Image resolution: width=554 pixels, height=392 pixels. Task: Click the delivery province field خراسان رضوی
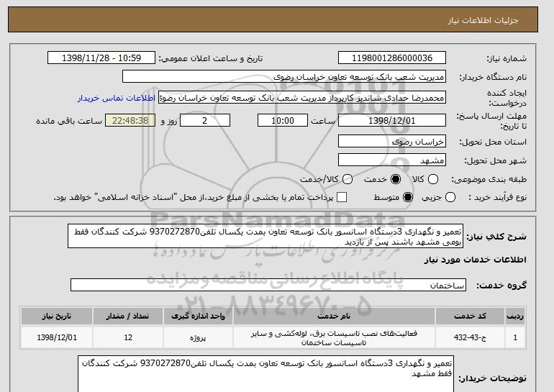click(x=392, y=141)
